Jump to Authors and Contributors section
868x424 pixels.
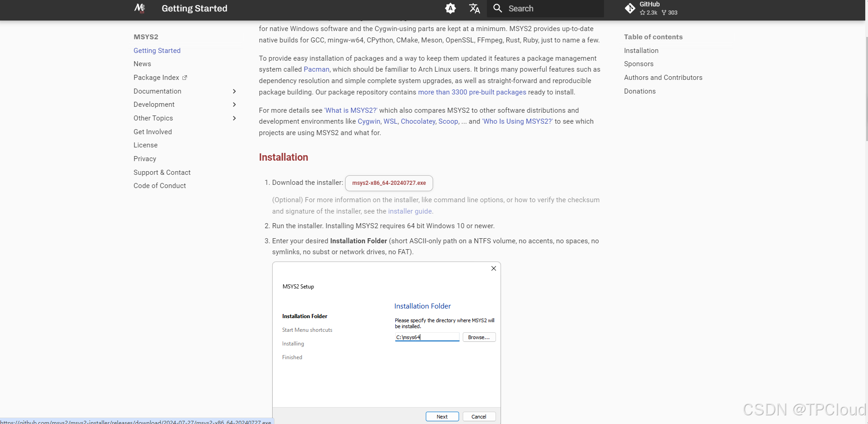tap(663, 78)
